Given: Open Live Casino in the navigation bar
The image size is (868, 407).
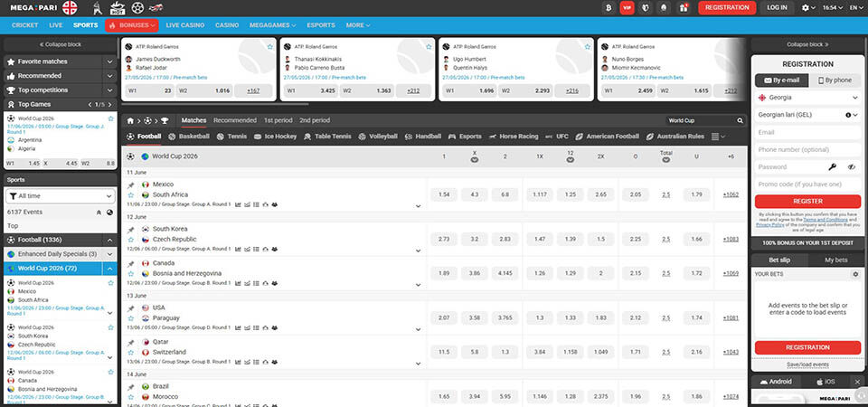Looking at the screenshot, I should click(x=184, y=25).
